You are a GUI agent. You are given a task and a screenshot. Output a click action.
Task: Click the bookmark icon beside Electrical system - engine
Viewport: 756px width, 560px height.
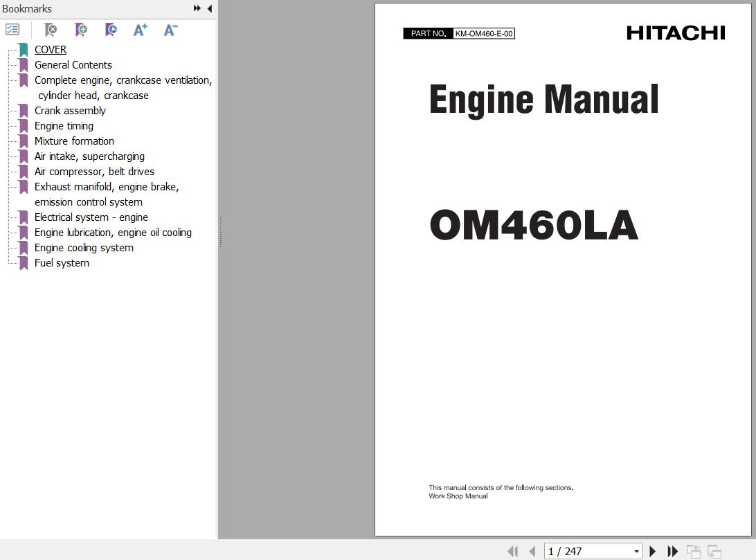pos(23,217)
